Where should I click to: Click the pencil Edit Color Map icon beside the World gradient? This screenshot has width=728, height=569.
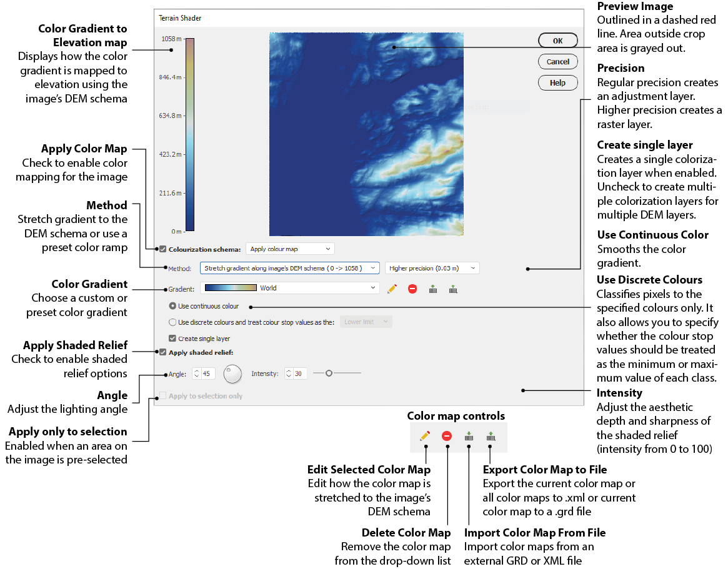(x=392, y=289)
